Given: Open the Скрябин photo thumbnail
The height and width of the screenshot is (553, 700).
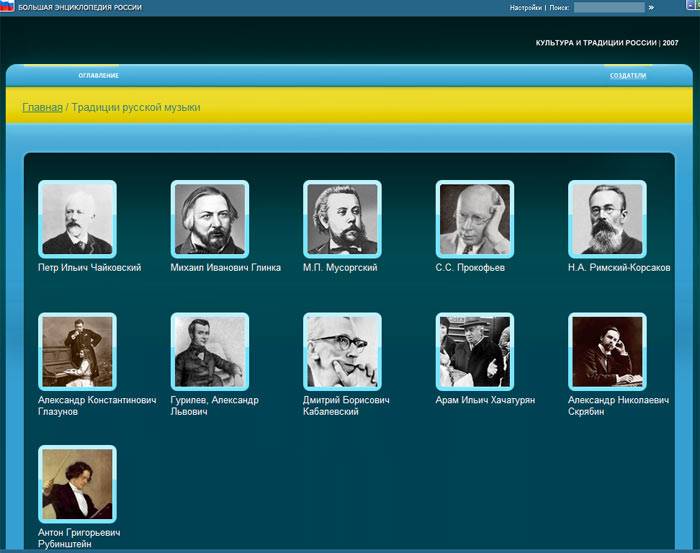Looking at the screenshot, I should pyautogui.click(x=607, y=352).
